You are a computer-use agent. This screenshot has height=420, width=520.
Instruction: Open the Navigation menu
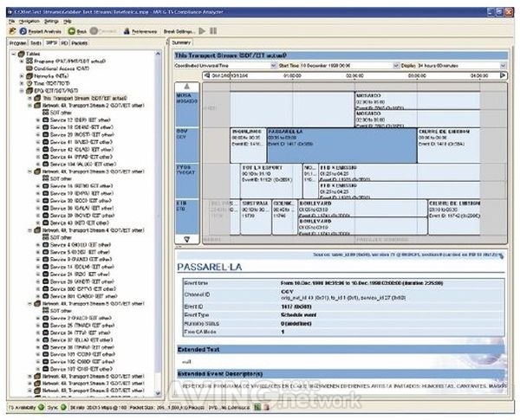pos(29,21)
